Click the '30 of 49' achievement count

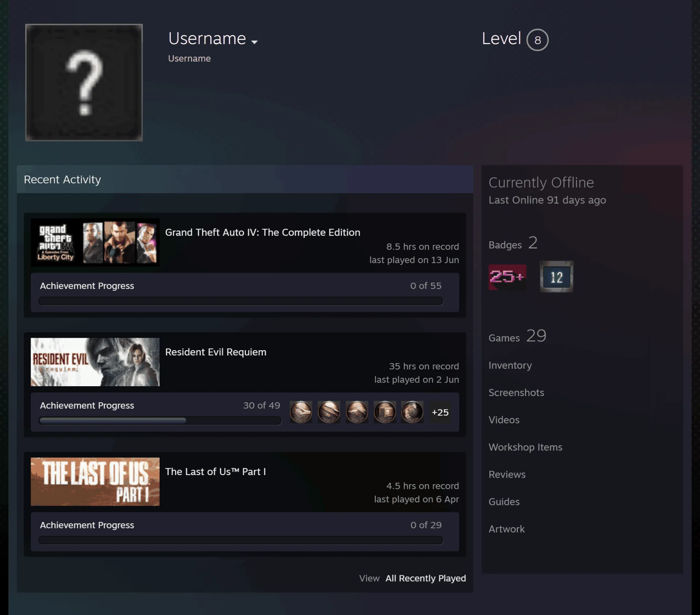(x=261, y=405)
